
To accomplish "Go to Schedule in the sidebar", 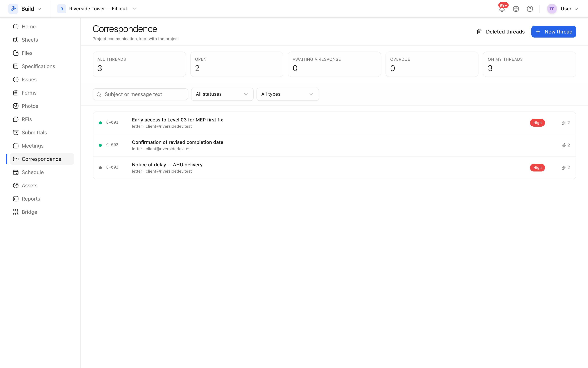I will tap(42, 172).
